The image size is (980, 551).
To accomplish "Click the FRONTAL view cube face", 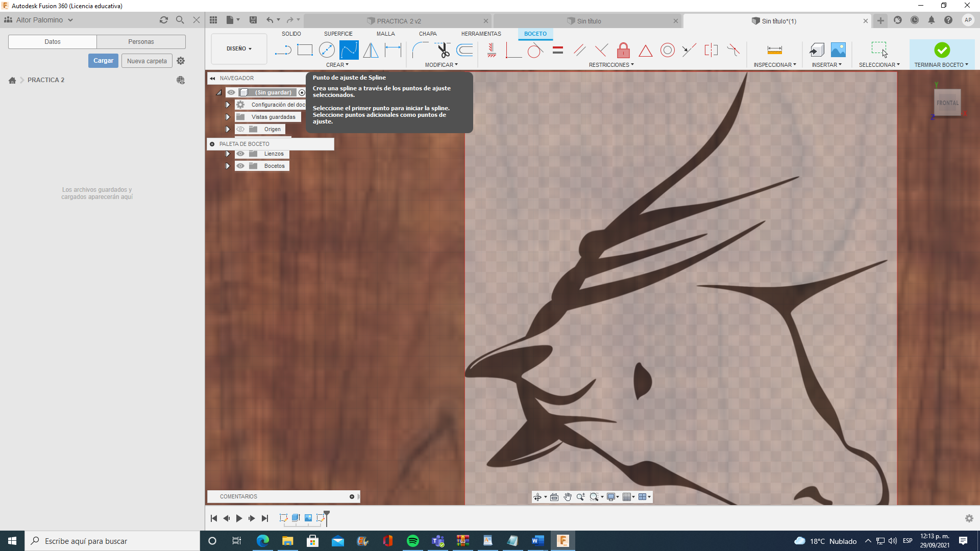I will 947,103.
